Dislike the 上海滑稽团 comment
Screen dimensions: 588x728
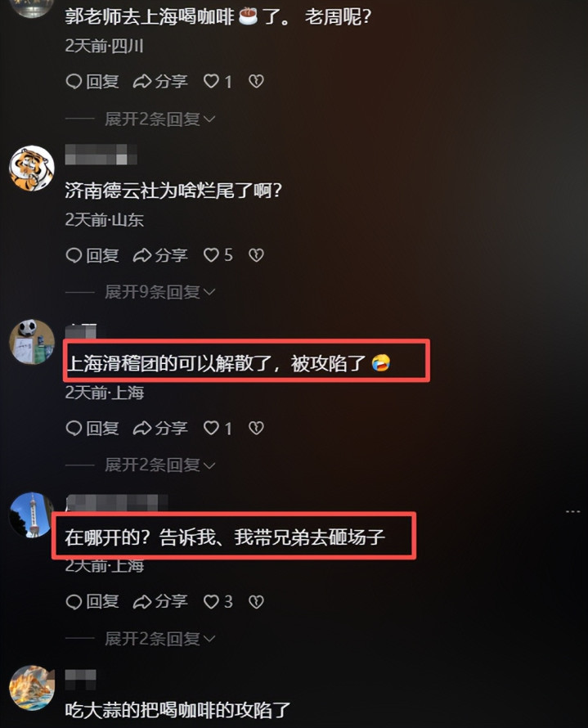pyautogui.click(x=256, y=428)
